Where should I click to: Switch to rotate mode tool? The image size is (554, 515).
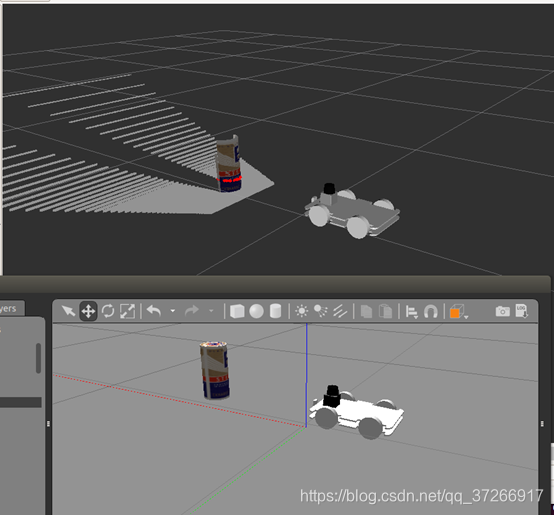click(x=108, y=312)
